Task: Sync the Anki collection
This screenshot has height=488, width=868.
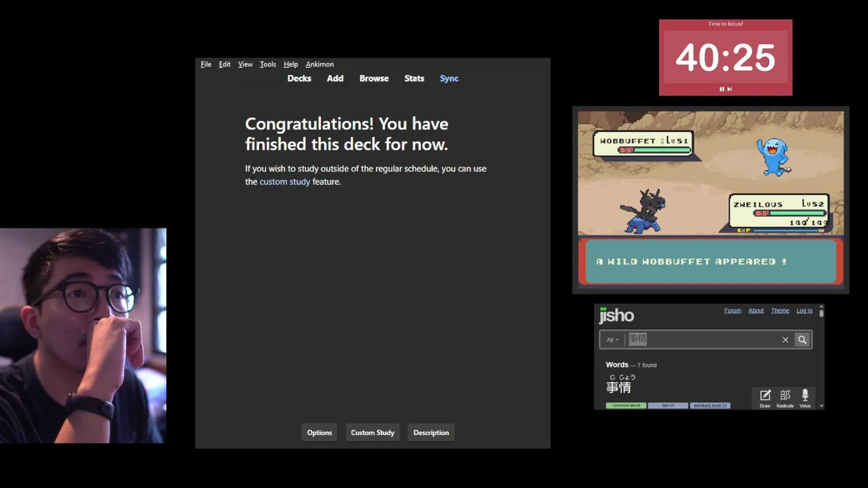Action: pyautogui.click(x=449, y=79)
